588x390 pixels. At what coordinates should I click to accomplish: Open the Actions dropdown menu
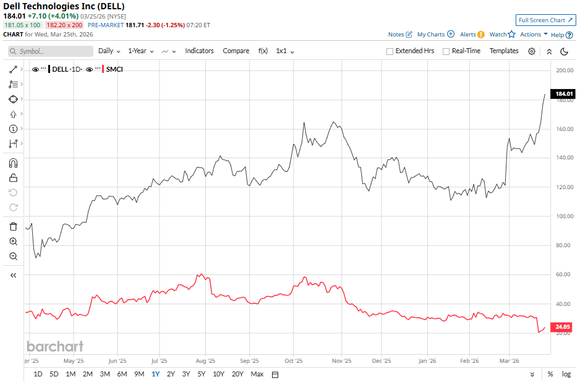(x=534, y=35)
